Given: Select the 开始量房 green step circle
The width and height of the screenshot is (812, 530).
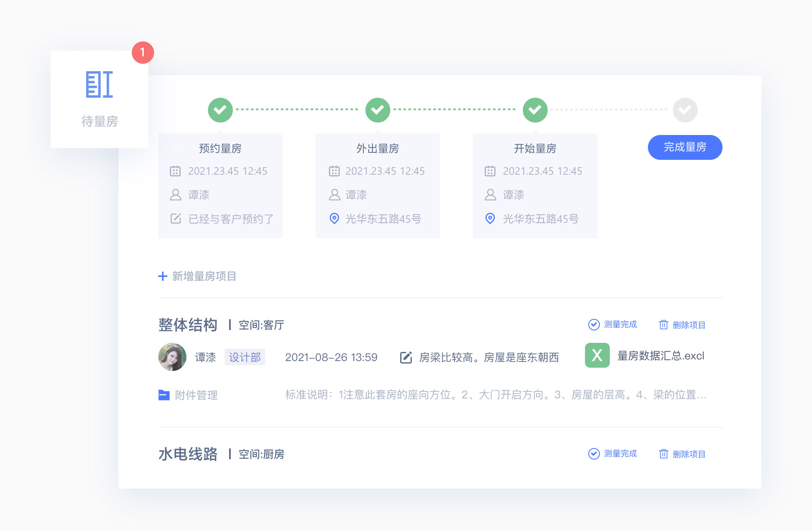Looking at the screenshot, I should tap(535, 110).
